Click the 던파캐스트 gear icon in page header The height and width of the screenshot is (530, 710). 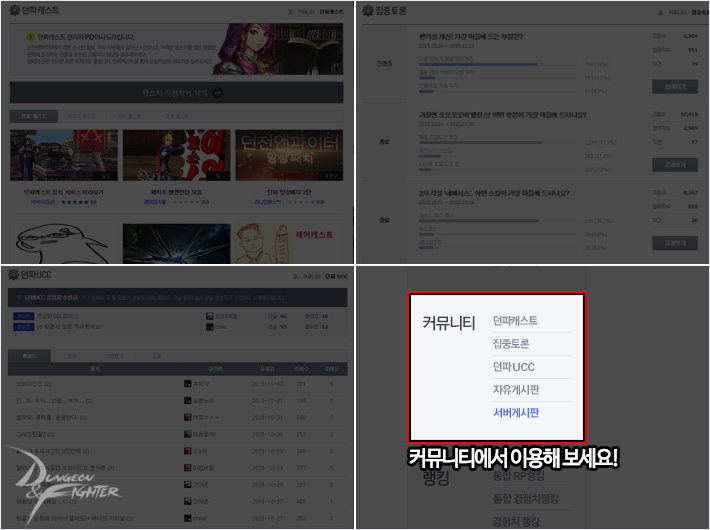16,9
